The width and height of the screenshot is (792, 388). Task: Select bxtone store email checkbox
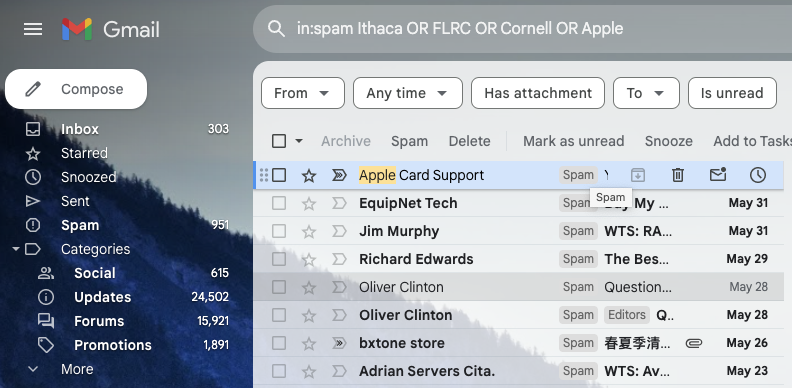click(279, 343)
